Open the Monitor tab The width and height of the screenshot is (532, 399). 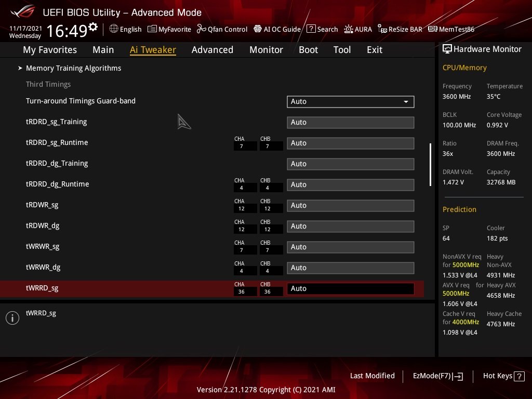point(266,50)
